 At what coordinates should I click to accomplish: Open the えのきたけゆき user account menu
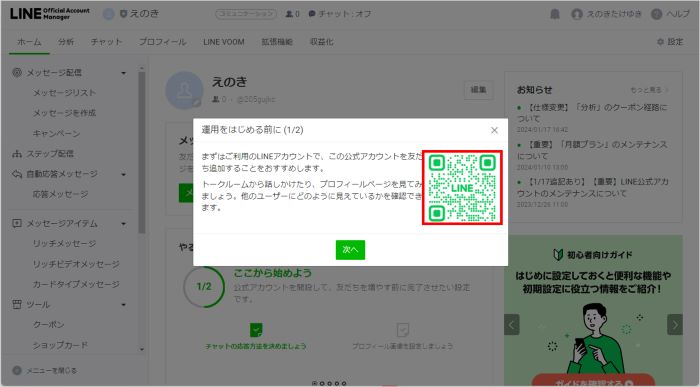pos(606,14)
